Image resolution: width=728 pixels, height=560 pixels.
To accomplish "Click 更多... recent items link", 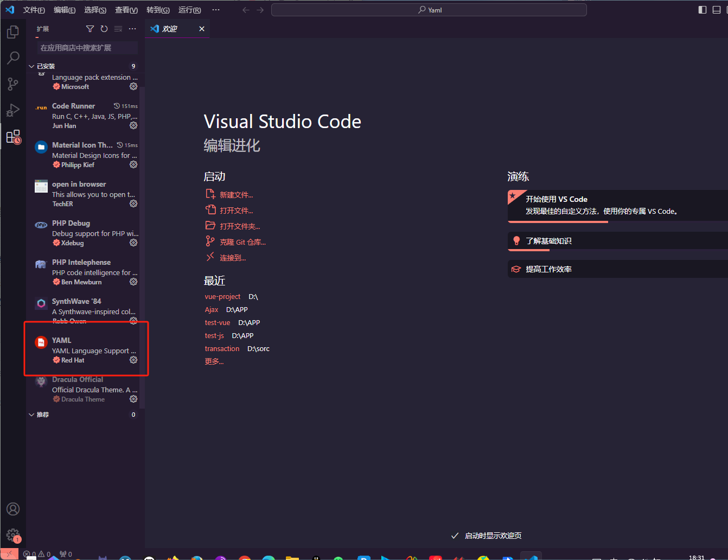I will point(214,361).
